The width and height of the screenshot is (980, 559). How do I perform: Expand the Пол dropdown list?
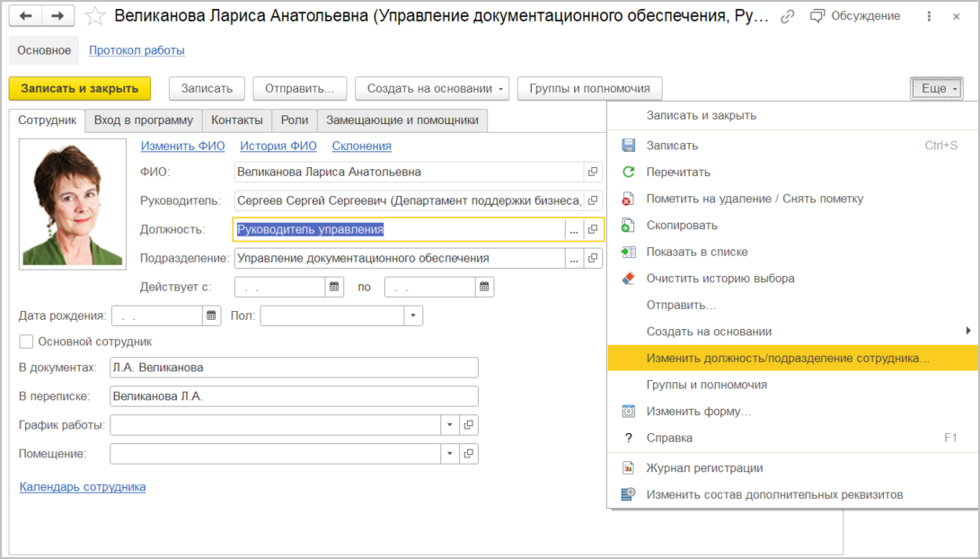point(412,315)
